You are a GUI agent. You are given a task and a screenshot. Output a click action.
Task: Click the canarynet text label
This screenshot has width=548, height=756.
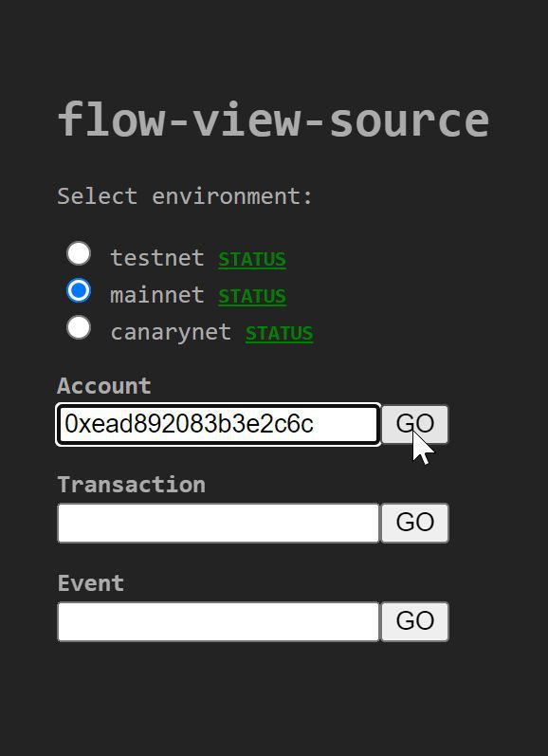pyautogui.click(x=171, y=333)
